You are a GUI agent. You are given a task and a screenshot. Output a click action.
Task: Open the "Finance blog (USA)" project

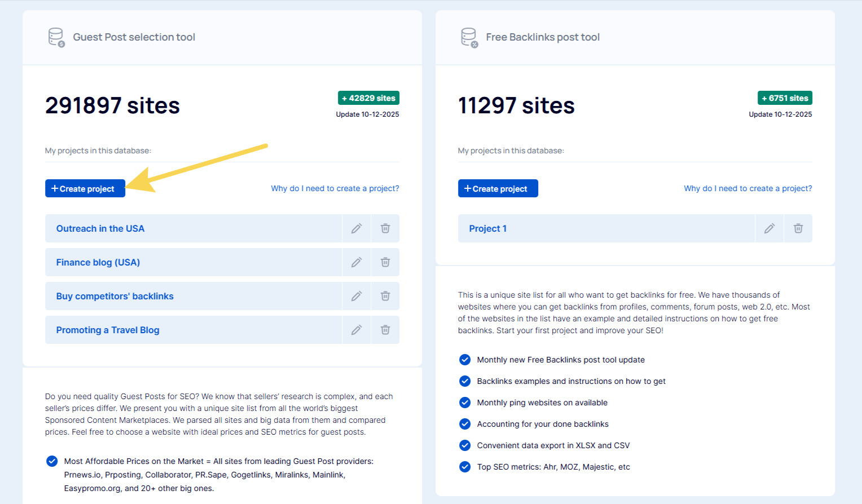click(98, 262)
